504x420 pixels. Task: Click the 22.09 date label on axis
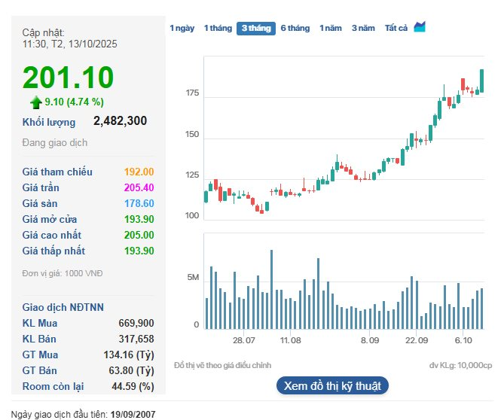[x=416, y=341]
